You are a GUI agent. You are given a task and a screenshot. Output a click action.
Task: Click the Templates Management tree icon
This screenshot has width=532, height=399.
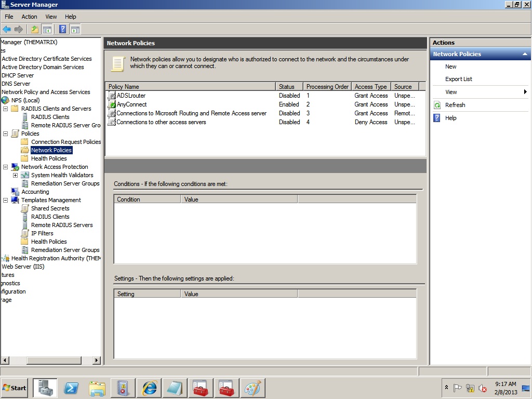point(15,200)
